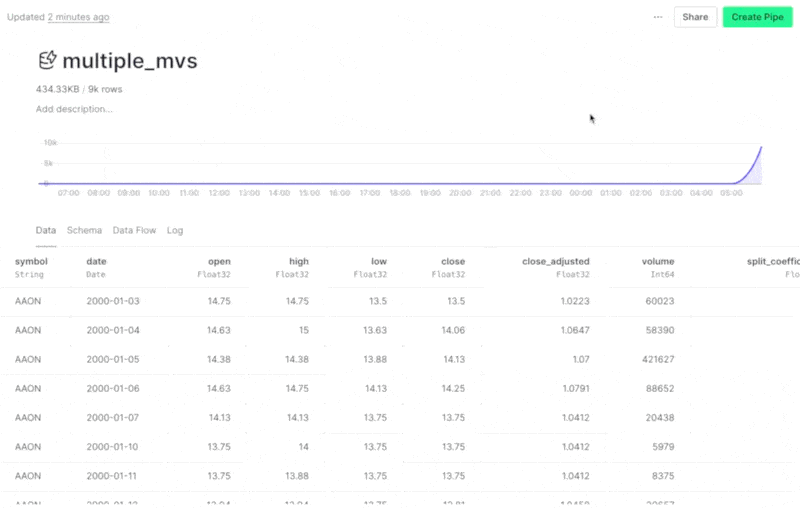Select the volume value 421627
The width and height of the screenshot is (800, 508).
coord(654,359)
